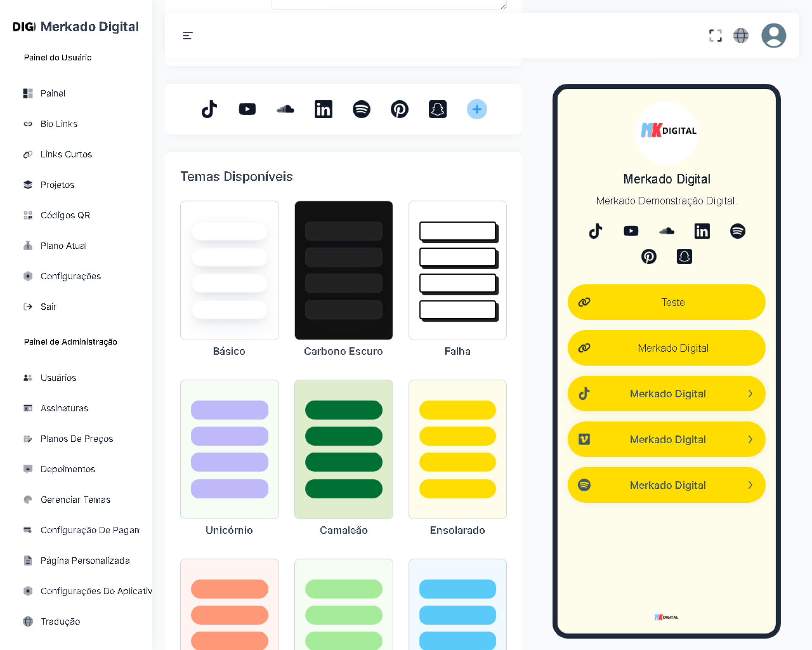Toggle sidebar with hamburger menu icon
812x650 pixels.
[187, 36]
